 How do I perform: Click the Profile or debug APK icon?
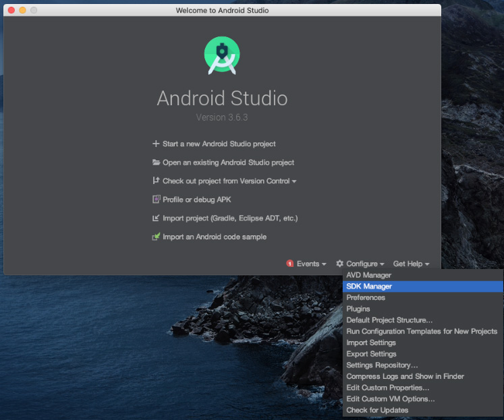coord(156,200)
